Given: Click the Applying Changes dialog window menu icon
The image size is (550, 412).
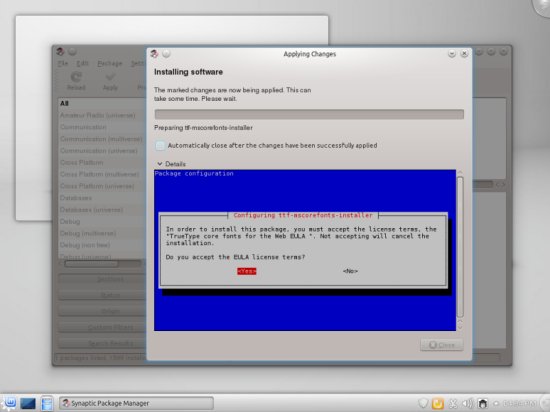Looking at the screenshot, I should (x=154, y=54).
